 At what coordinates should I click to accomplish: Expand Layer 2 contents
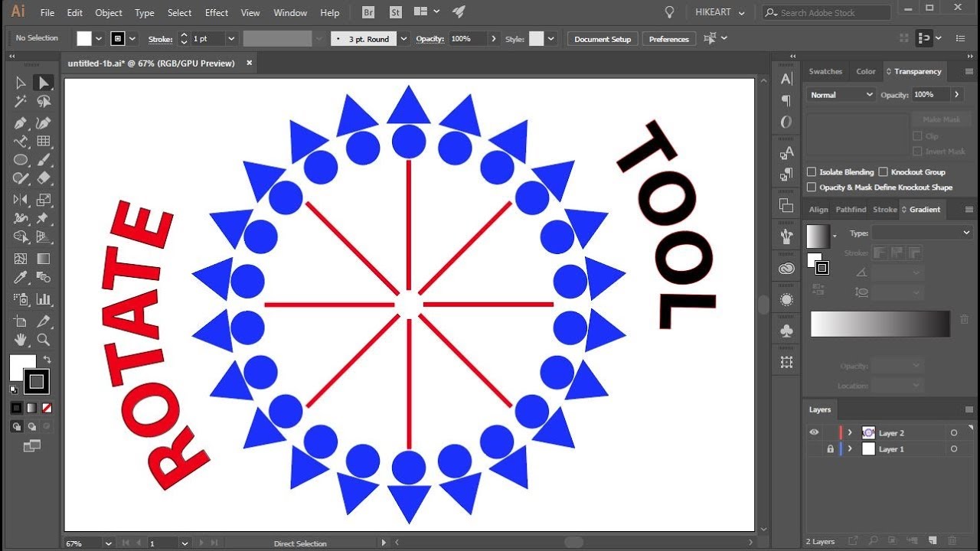tap(849, 433)
